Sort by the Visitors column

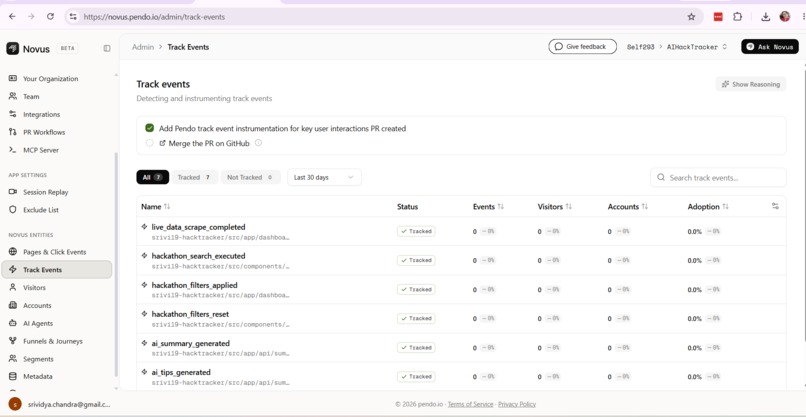point(555,207)
